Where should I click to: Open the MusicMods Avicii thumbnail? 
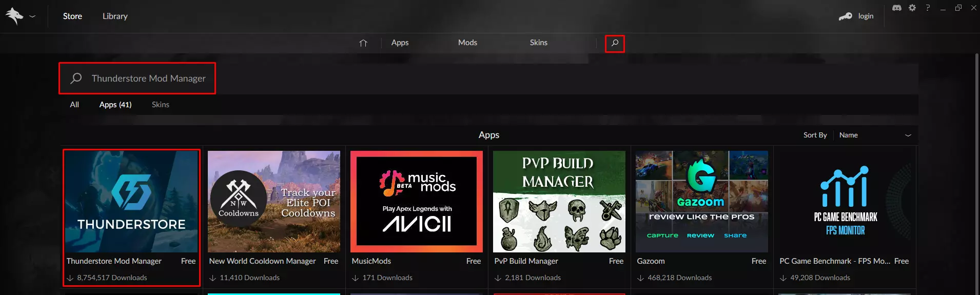pyautogui.click(x=417, y=201)
